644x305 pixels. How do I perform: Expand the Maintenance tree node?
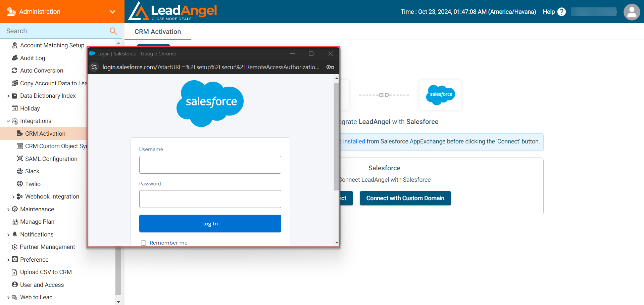point(8,209)
